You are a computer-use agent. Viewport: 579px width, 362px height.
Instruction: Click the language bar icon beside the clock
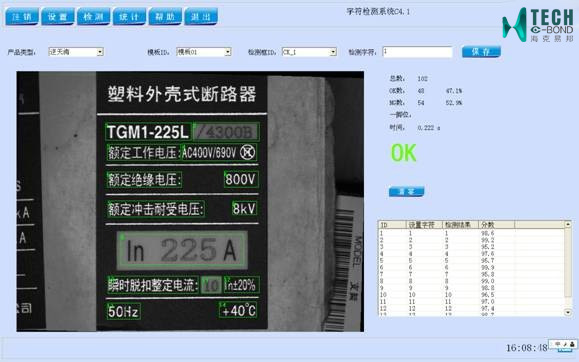(563, 344)
